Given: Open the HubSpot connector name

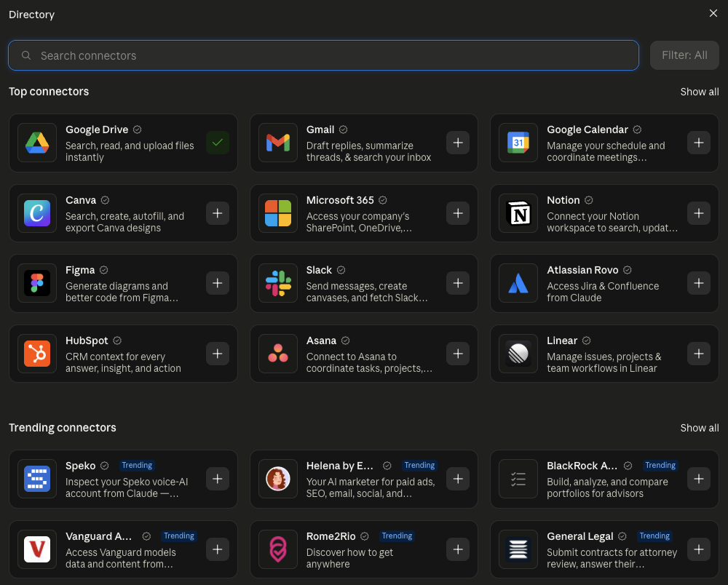Looking at the screenshot, I should 87,341.
